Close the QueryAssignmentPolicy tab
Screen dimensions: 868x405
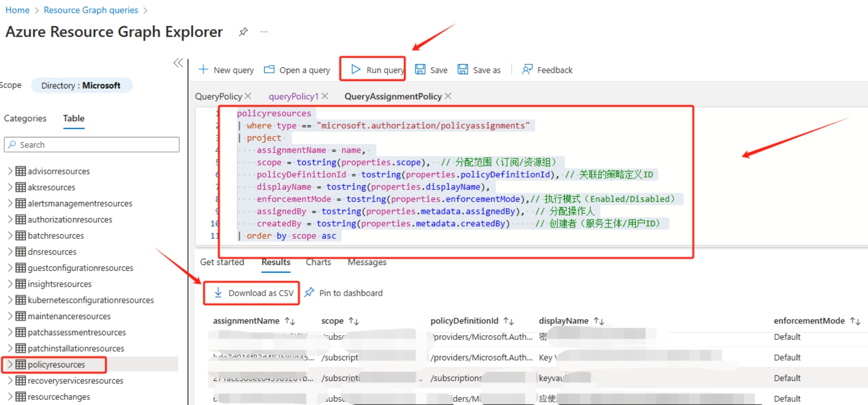[x=448, y=96]
